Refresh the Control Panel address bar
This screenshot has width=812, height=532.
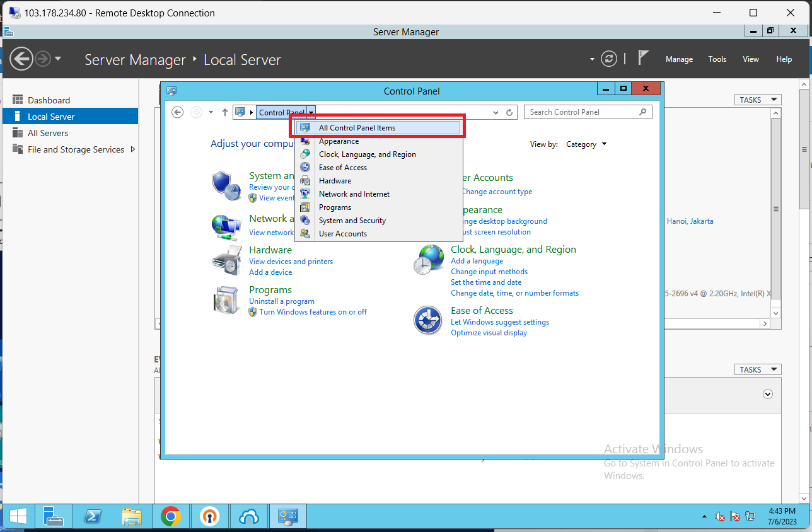click(x=510, y=112)
